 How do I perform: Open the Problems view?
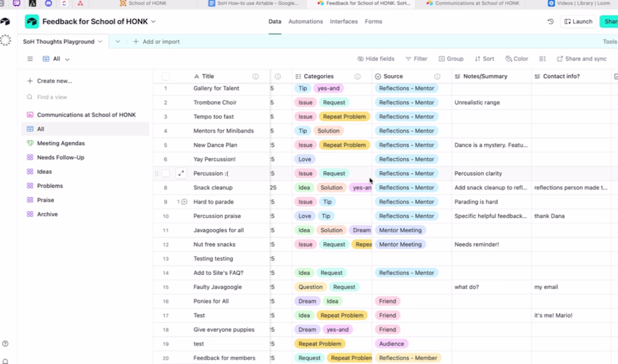point(85,185)
